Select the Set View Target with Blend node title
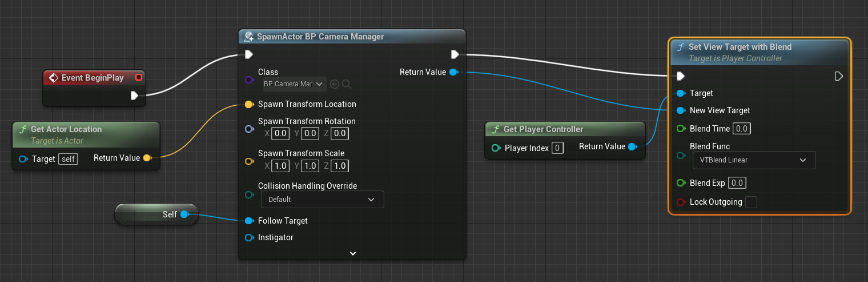 tap(740, 47)
